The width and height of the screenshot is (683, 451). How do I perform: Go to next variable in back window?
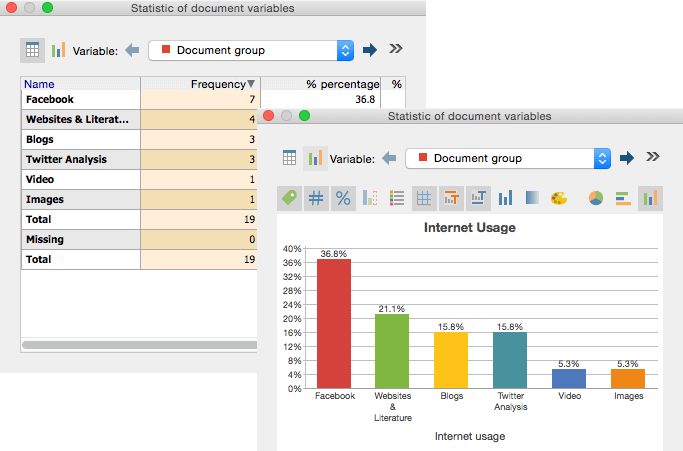[x=370, y=50]
